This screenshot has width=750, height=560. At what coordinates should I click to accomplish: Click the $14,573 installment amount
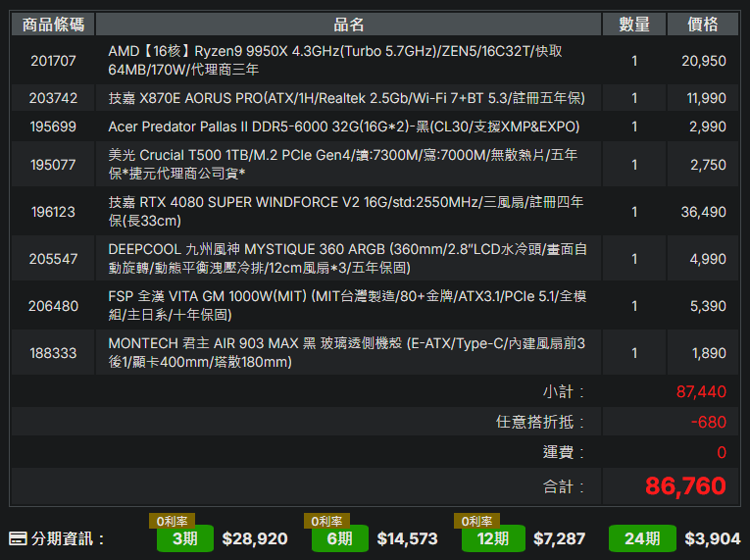[407, 538]
